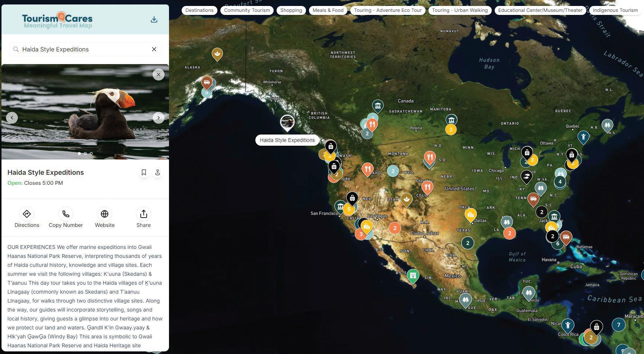This screenshot has width=644, height=354.
Task: Open the brown bus marker in Florida
Action: click(x=566, y=237)
